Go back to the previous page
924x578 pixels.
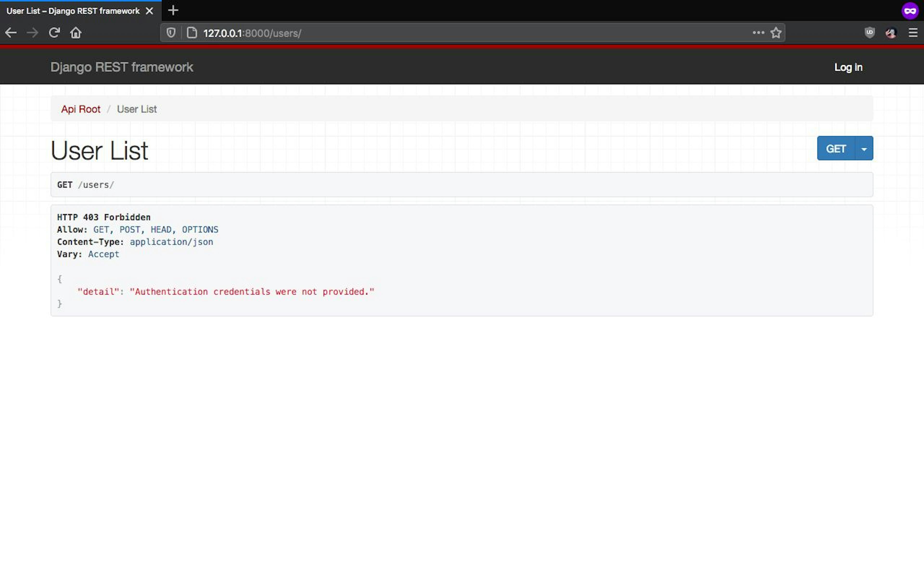[x=11, y=33]
